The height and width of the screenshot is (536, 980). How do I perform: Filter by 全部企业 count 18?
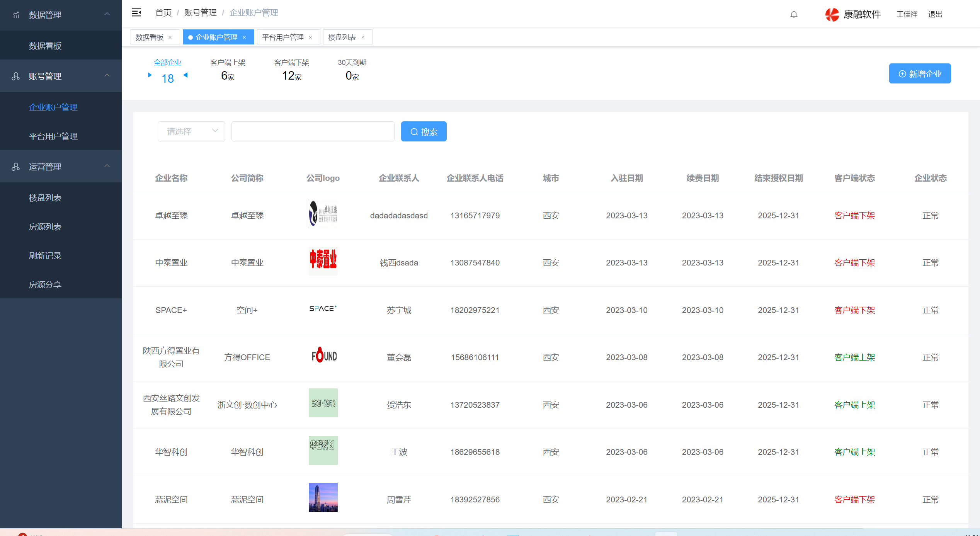pyautogui.click(x=167, y=72)
